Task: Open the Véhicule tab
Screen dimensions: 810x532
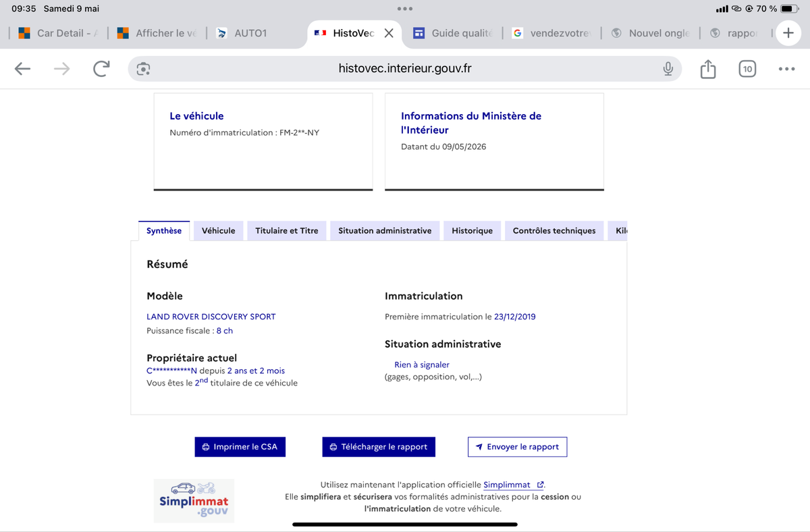Action: (x=219, y=231)
